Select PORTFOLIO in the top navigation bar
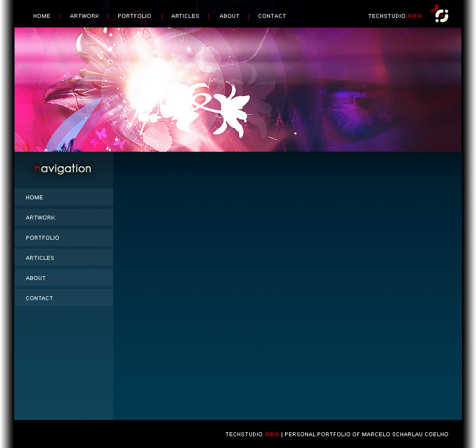Screen dimensions: 476x448 134,16
